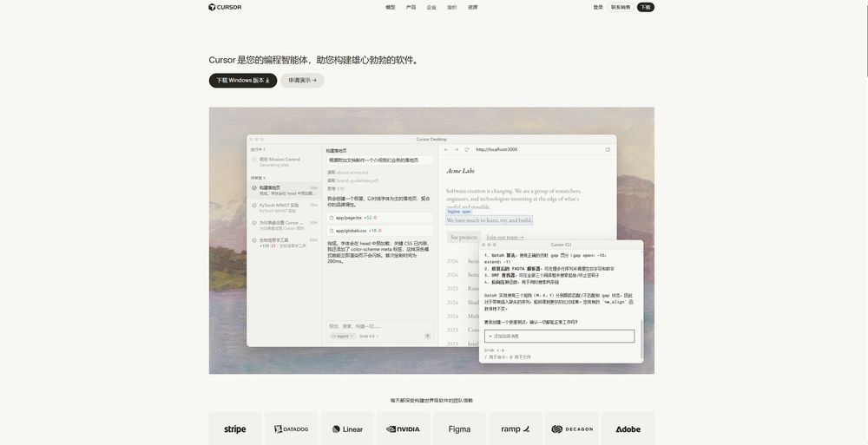Click the Linear logo card

(348, 429)
